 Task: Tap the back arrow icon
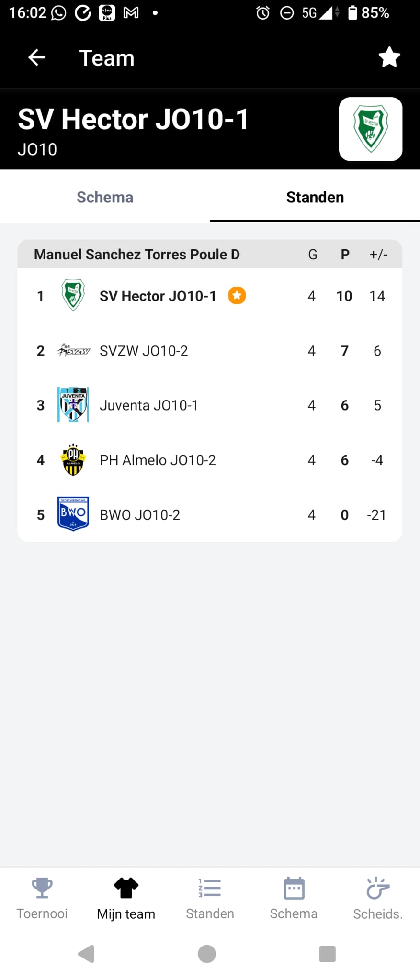[x=37, y=58]
